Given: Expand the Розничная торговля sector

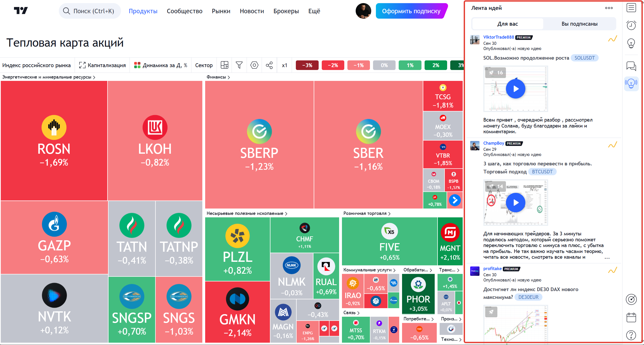Looking at the screenshot, I should (x=367, y=213).
